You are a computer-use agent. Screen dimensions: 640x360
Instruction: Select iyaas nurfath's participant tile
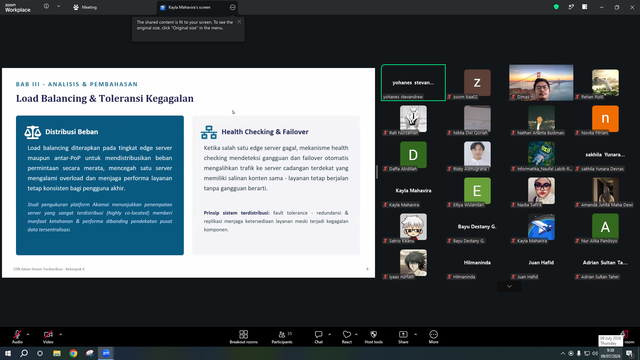[x=413, y=262]
